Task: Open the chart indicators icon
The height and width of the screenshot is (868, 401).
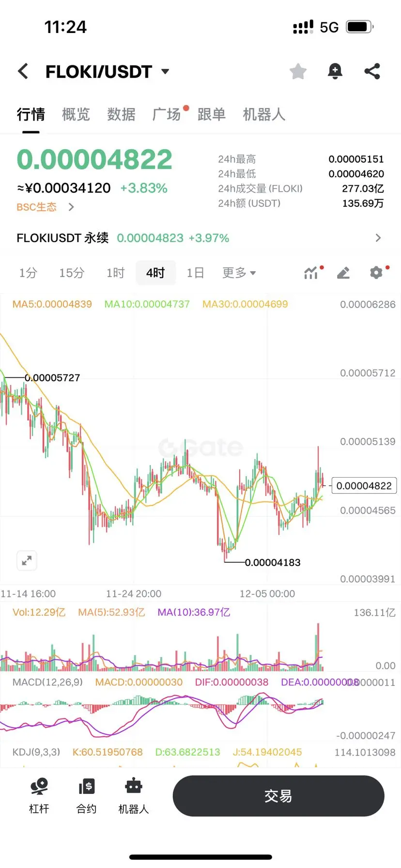Action: click(x=310, y=273)
